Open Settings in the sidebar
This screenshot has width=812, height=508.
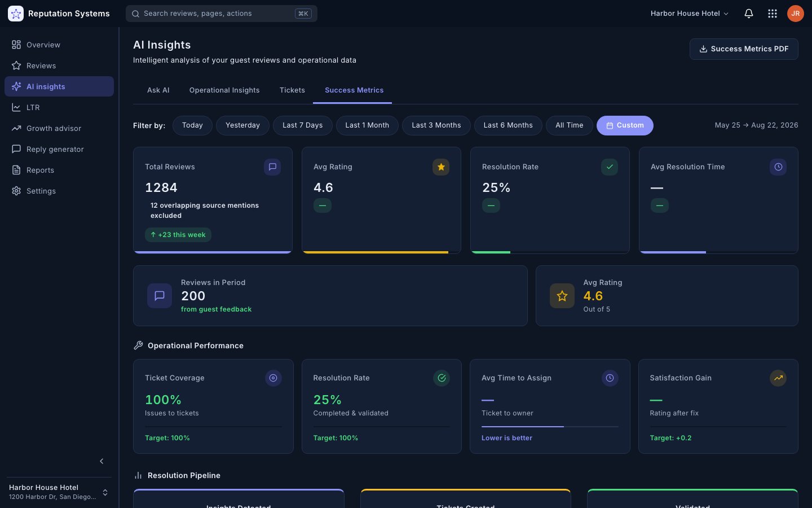[59, 191]
